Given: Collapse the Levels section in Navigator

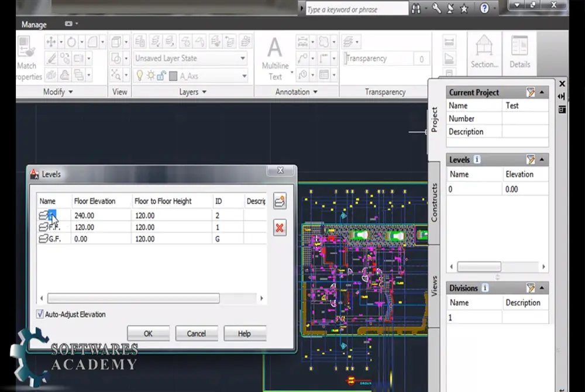Looking at the screenshot, I should pyautogui.click(x=542, y=160).
